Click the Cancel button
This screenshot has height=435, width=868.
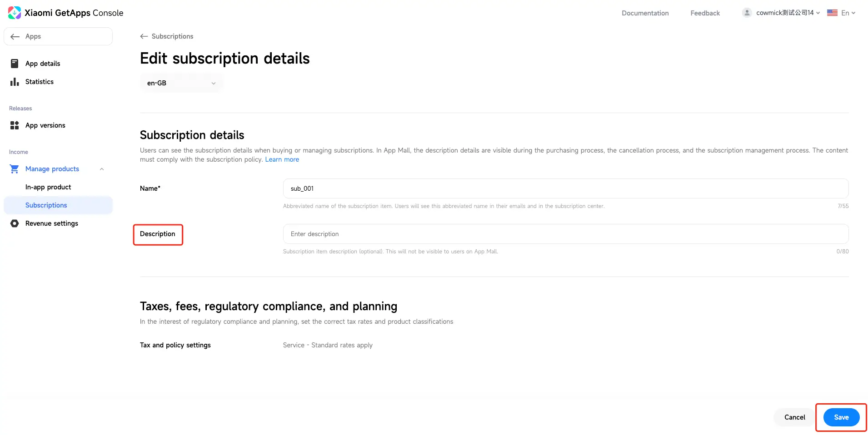(794, 417)
